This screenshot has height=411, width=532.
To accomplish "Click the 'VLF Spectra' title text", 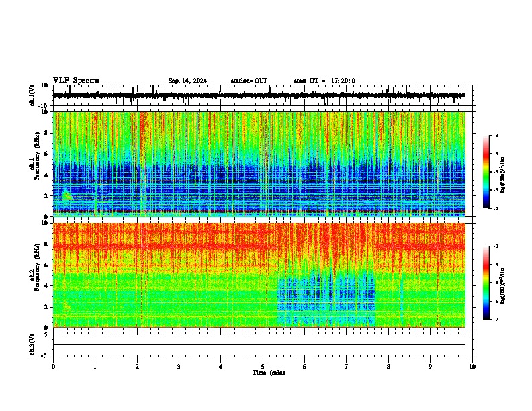I will [76, 81].
